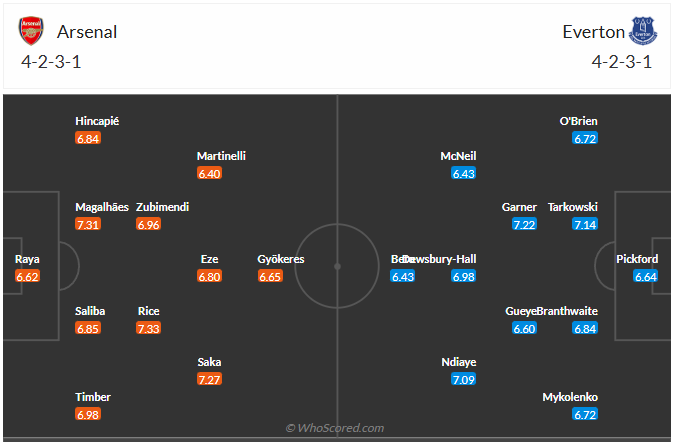674x442 pixels.
Task: Select Gyökeres player name on pitch
Action: (x=281, y=259)
